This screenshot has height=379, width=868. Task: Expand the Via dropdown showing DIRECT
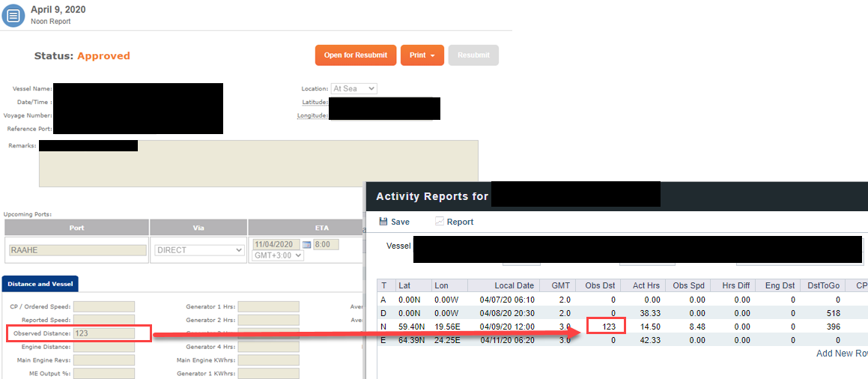click(x=199, y=250)
